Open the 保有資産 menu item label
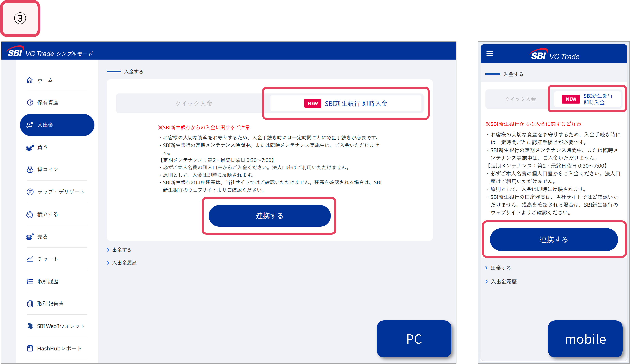Viewport: 630px width, 364px height. 48,102
